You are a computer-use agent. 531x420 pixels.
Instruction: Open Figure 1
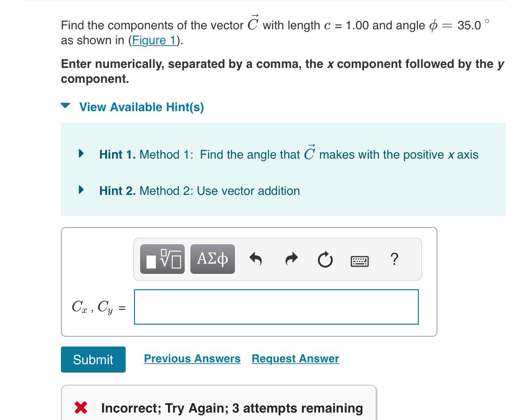pyautogui.click(x=155, y=40)
